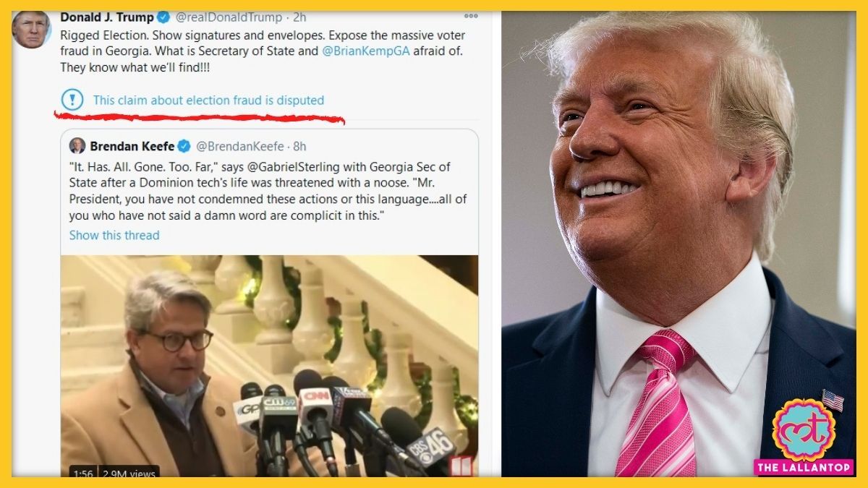Click the 8h quoted tweet timestamp
The image size is (868, 488).
coord(299,147)
